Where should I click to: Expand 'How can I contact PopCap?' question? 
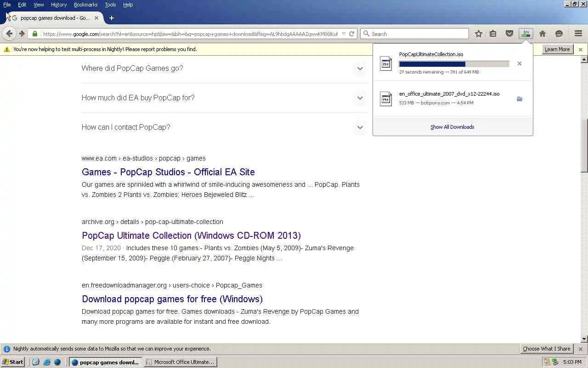tap(360, 127)
